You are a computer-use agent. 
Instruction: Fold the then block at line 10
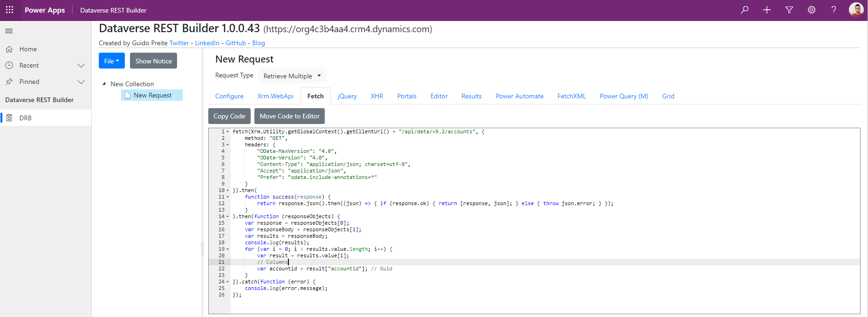(228, 191)
